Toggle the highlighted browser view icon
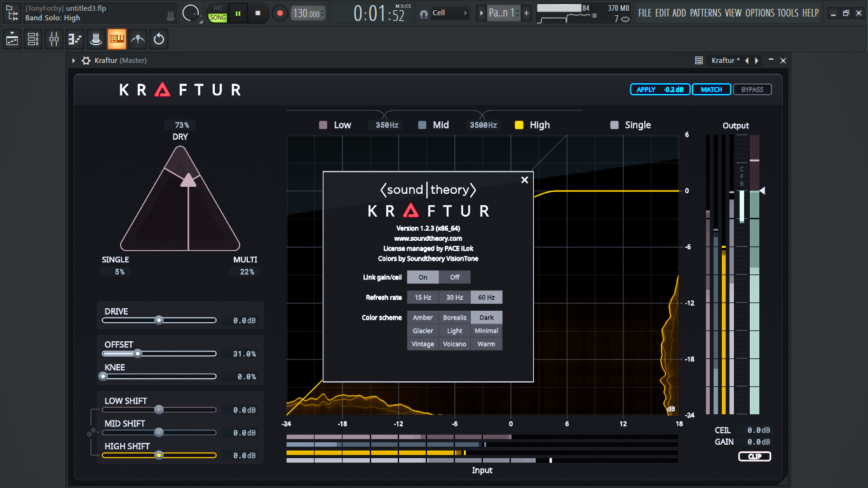The image size is (868, 488). [117, 39]
